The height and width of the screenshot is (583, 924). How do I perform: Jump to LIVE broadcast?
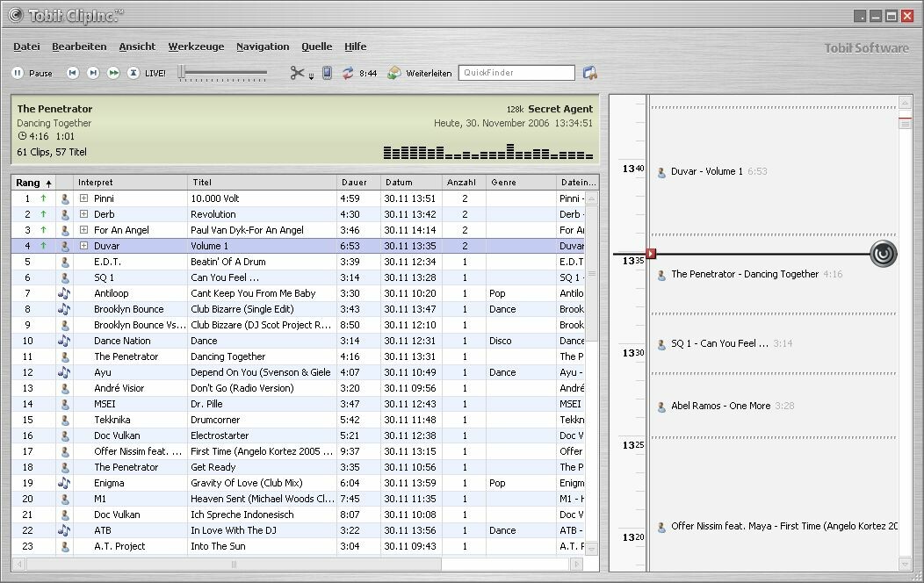[x=134, y=73]
